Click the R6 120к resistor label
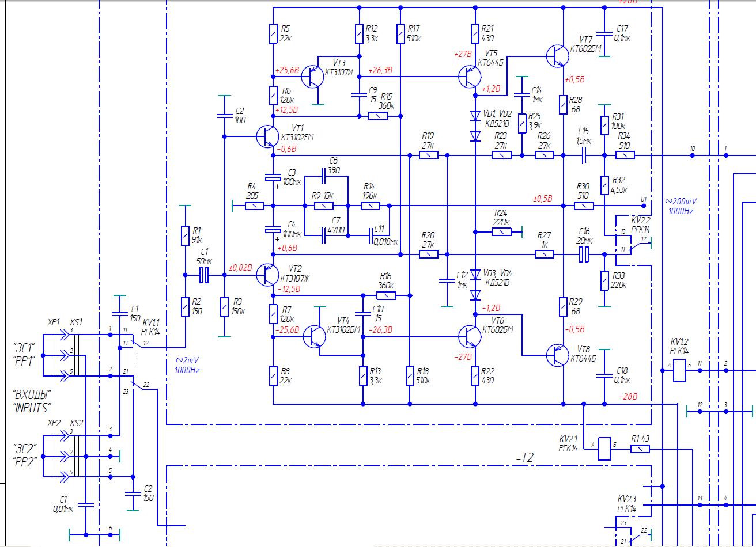This screenshot has width=756, height=547. [286, 95]
